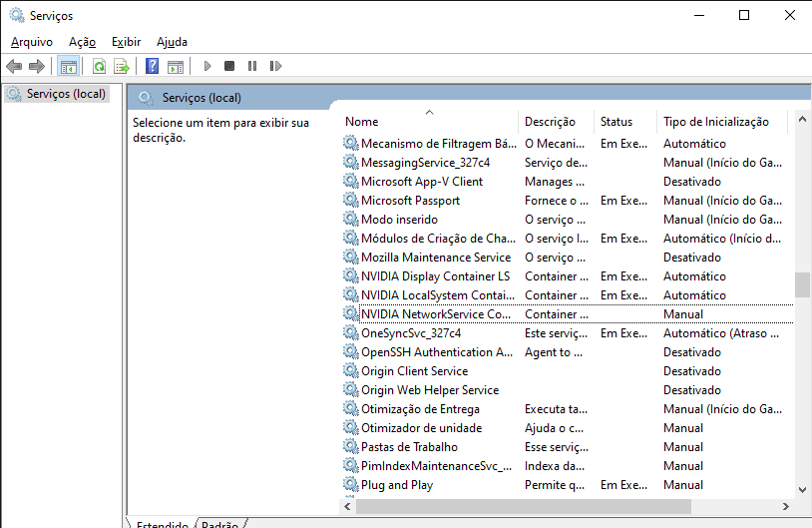Click 'Em Exe...' status of Plug and Play

[623, 485]
